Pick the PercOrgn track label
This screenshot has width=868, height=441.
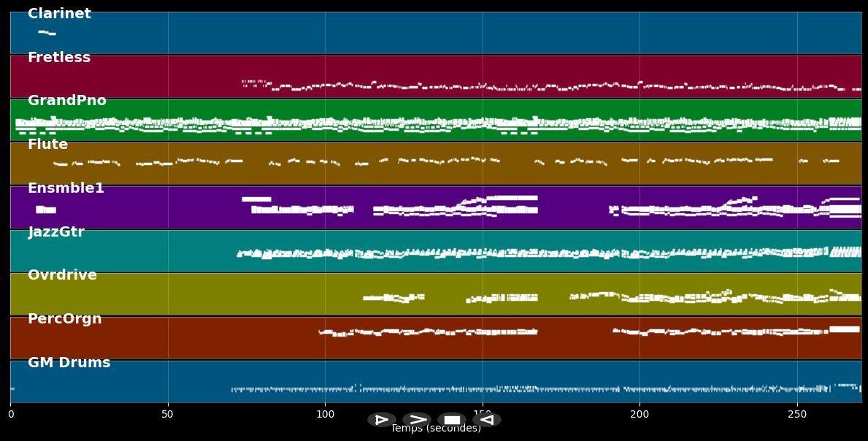coord(64,319)
